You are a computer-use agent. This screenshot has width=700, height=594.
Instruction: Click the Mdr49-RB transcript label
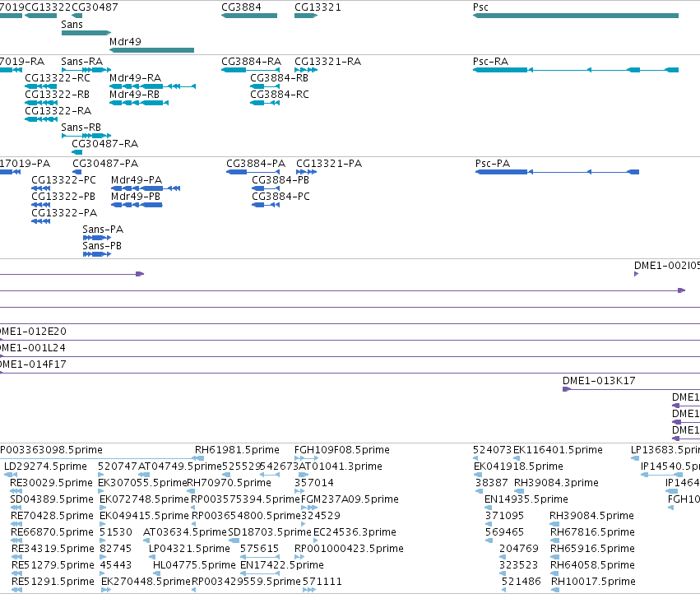tap(134, 95)
